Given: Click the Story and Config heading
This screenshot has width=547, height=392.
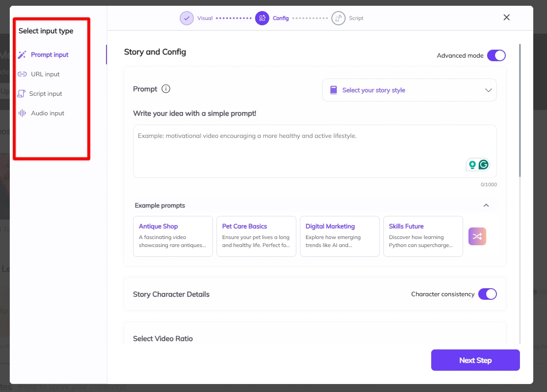Looking at the screenshot, I should (155, 52).
